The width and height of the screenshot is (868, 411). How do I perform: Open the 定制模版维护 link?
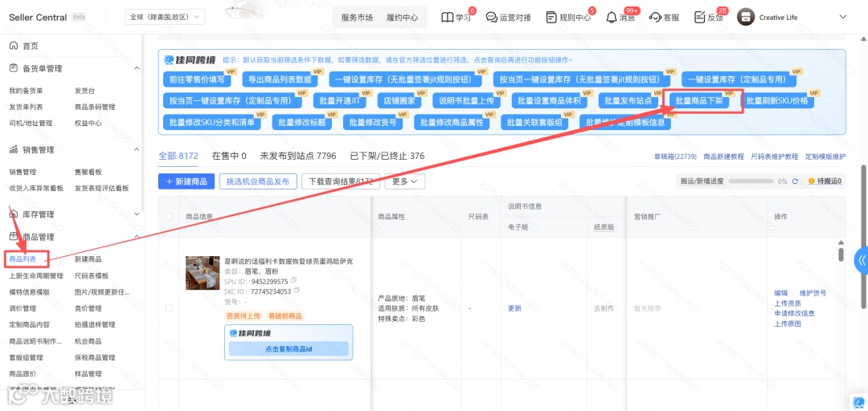click(825, 157)
